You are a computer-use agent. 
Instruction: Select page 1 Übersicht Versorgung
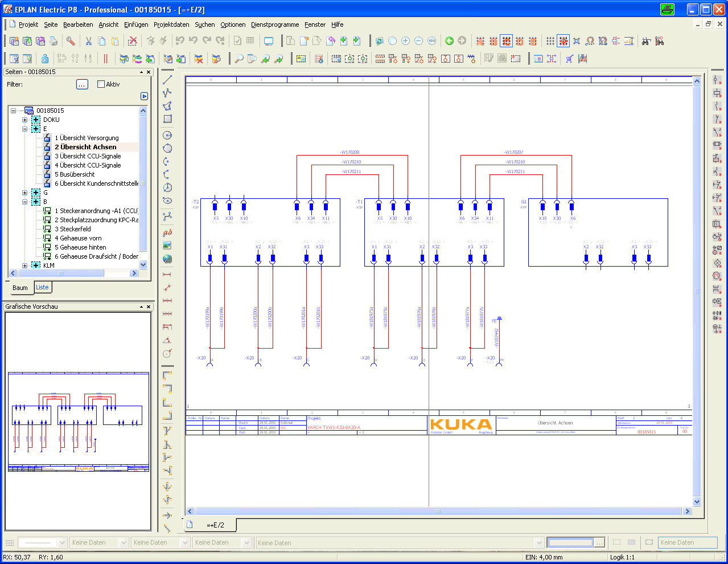coord(87,138)
